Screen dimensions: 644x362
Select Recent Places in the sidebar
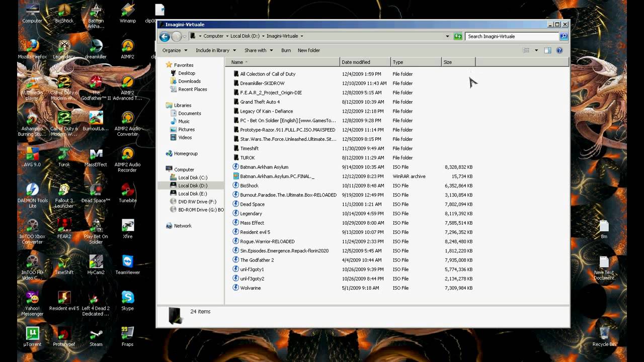pos(192,89)
